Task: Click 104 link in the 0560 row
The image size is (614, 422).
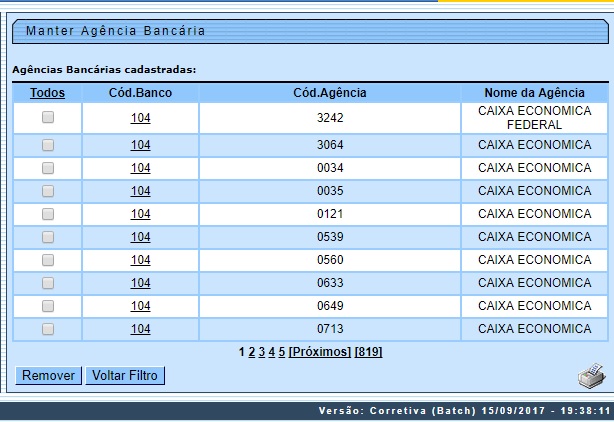Action: (x=141, y=260)
